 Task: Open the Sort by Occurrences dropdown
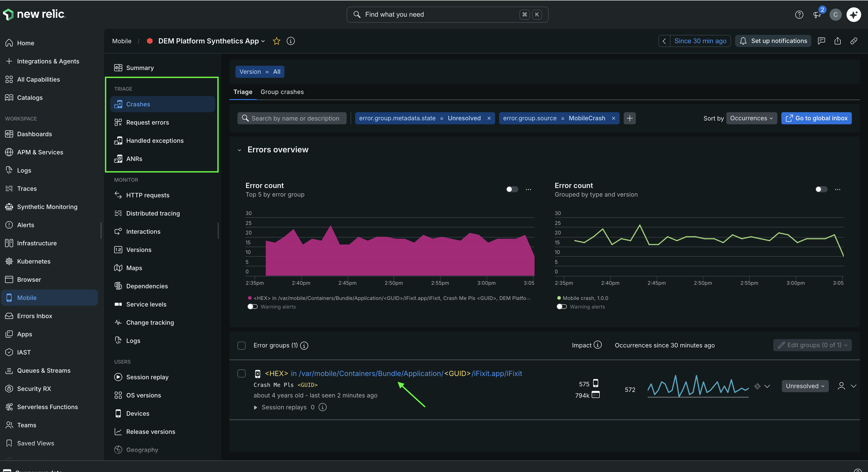click(751, 118)
